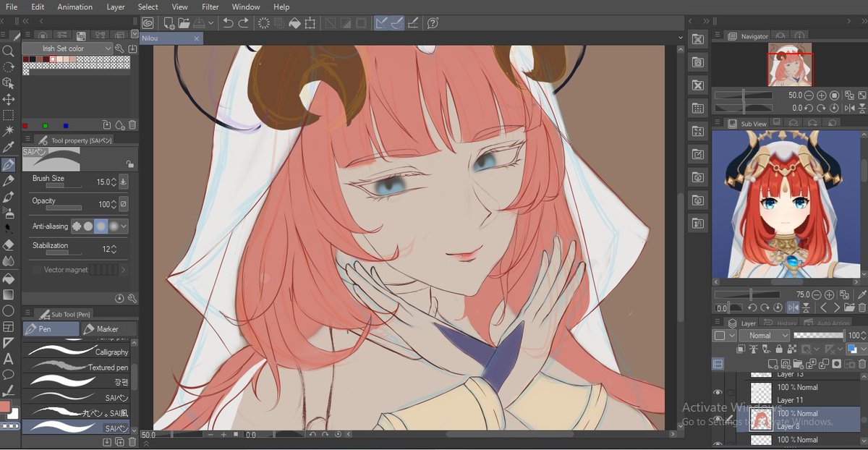Select the Eyedropper tool in left toolbar
Screen dimensions: 868x450
click(9, 147)
